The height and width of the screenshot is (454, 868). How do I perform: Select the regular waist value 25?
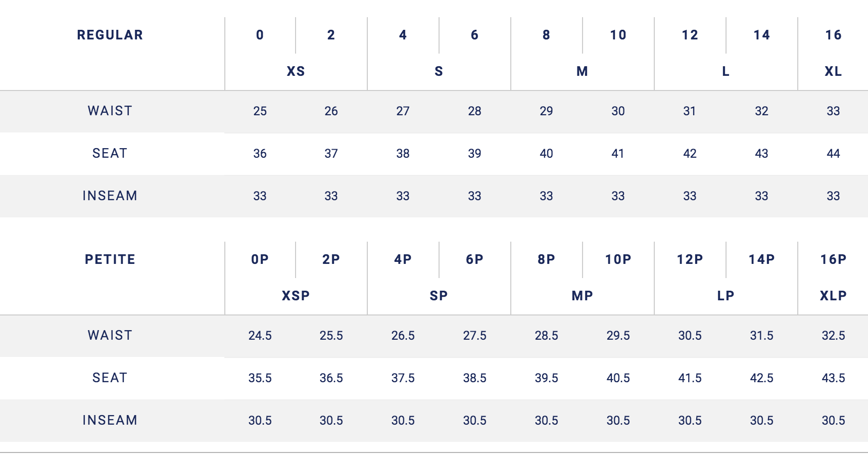tap(260, 111)
